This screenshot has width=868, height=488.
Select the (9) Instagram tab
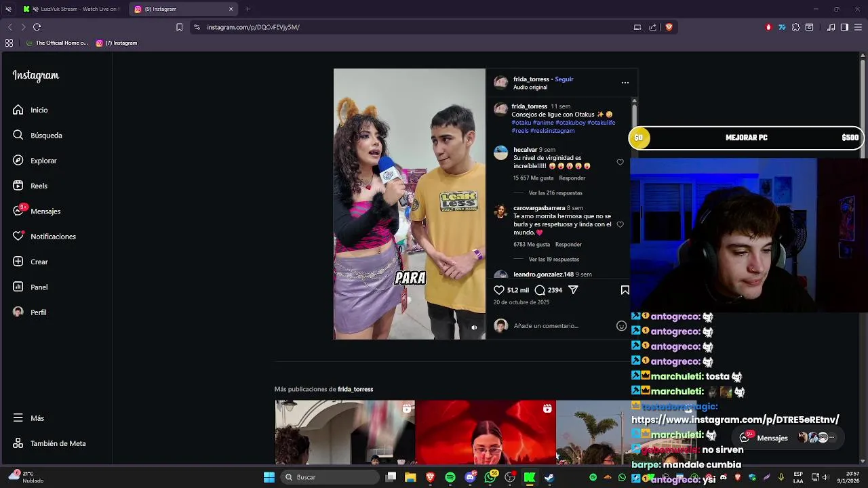[182, 9]
